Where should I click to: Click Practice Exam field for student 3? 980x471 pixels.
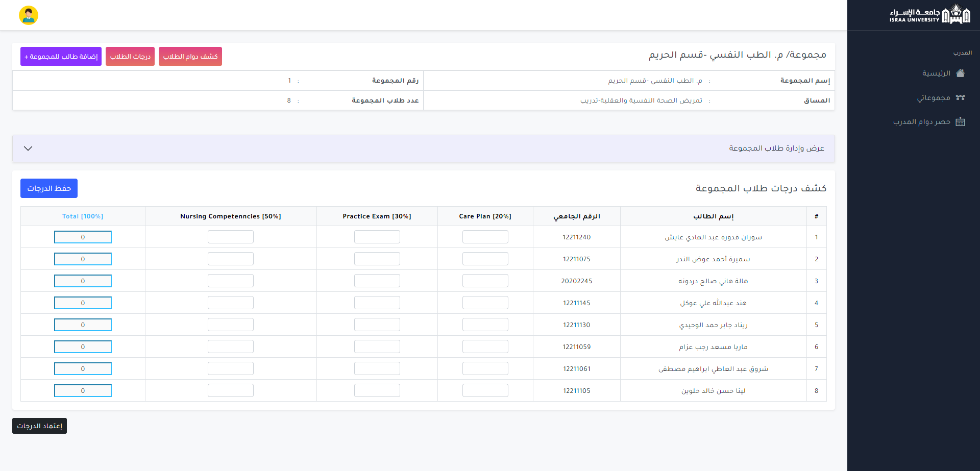tap(377, 281)
